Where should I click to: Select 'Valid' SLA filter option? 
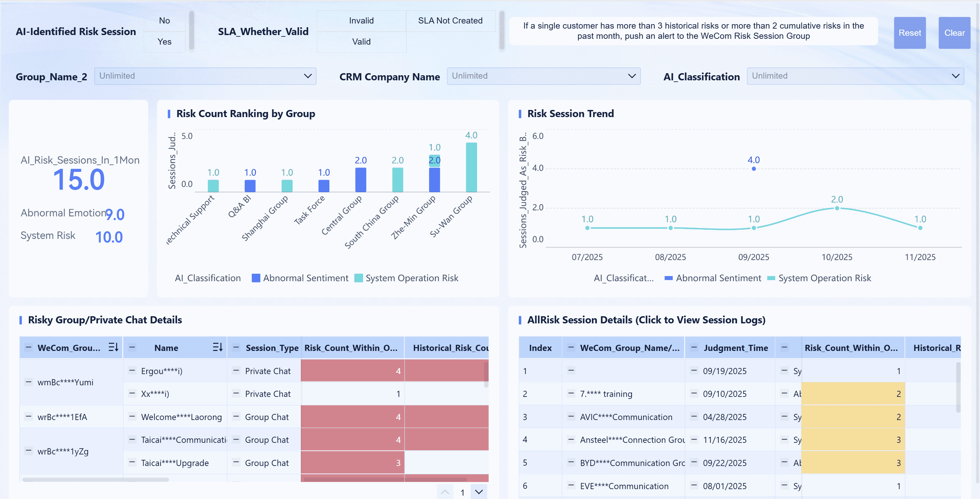pos(361,42)
